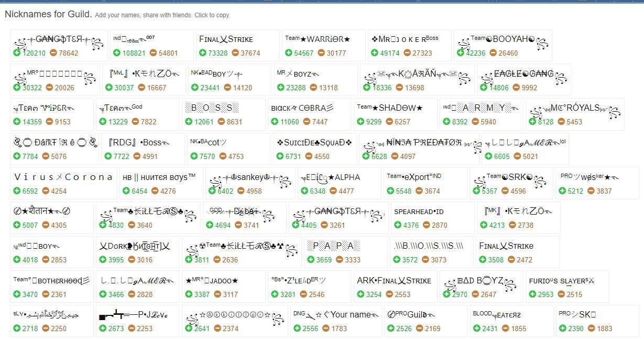This screenshot has height=339, width=644.
Task: Upvote the HB || Hunter Boys nickname
Action: click(x=126, y=191)
